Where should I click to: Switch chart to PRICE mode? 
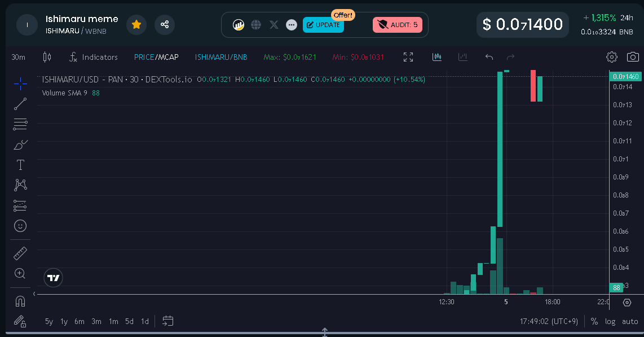click(144, 57)
